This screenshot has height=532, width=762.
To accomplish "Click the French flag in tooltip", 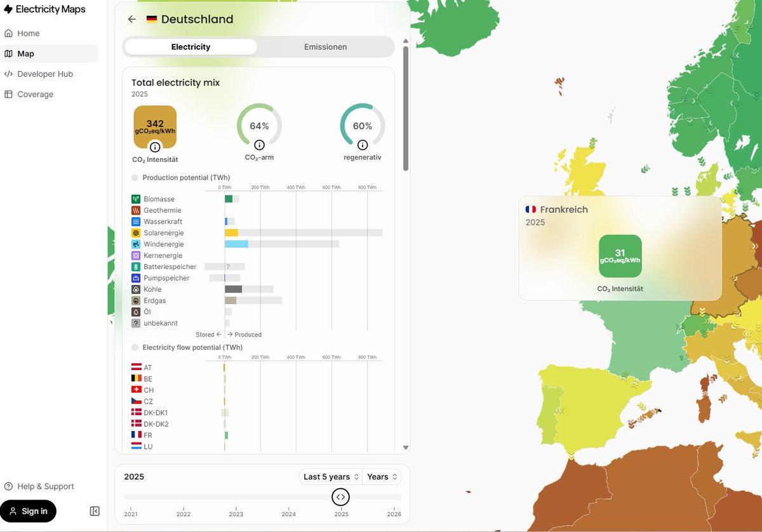I will [531, 209].
